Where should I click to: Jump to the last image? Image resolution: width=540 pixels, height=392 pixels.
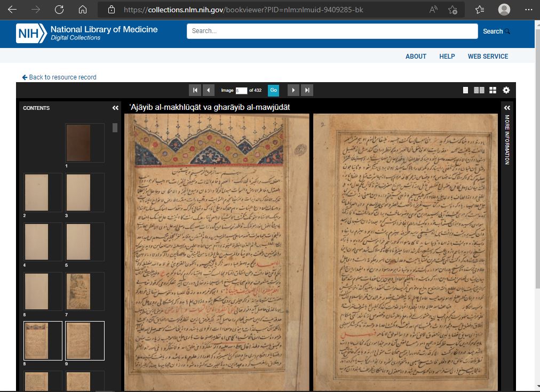307,90
